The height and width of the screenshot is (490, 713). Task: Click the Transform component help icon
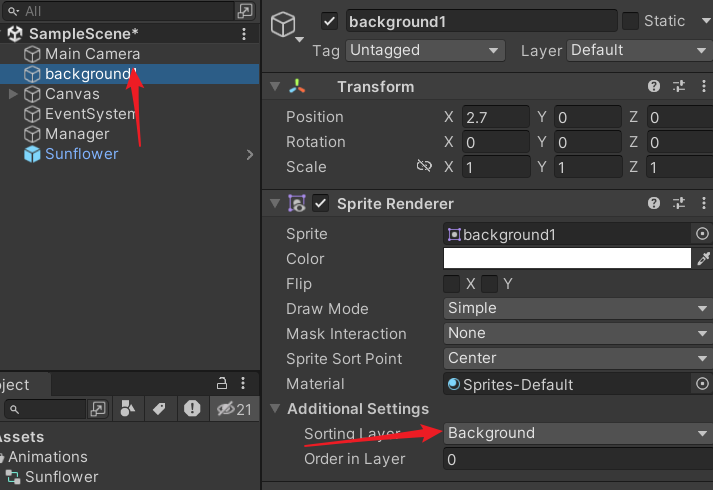click(654, 87)
